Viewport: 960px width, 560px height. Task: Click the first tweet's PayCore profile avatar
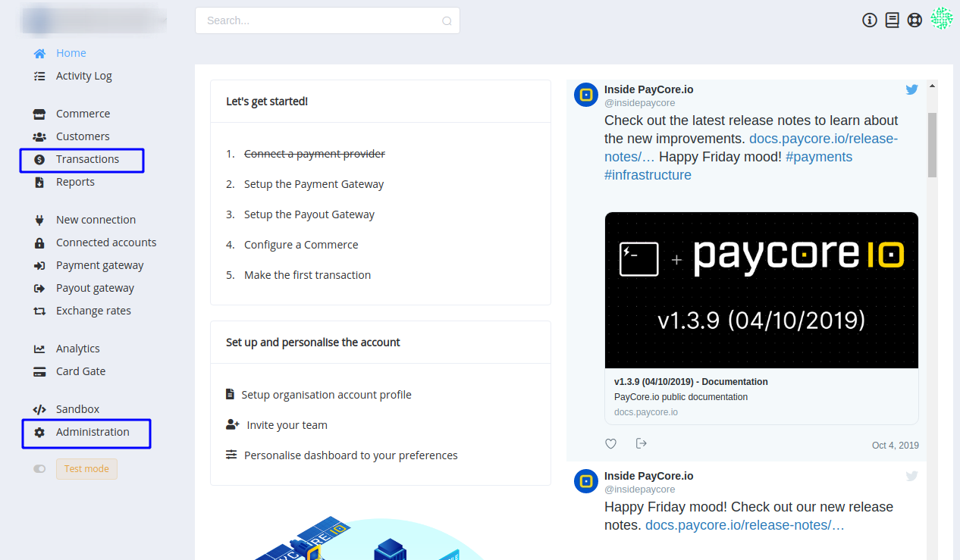click(x=586, y=95)
